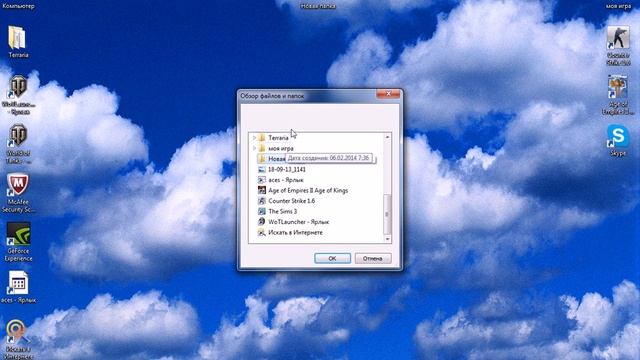Pick Counter Strike 1.6 in the dialog list
Image resolution: width=640 pixels, height=360 pixels.
pos(287,201)
